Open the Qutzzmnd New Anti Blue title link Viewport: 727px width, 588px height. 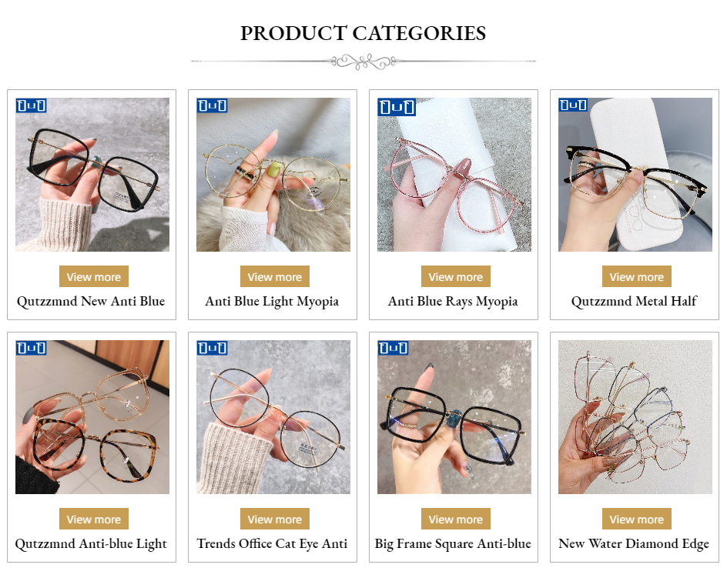click(91, 301)
